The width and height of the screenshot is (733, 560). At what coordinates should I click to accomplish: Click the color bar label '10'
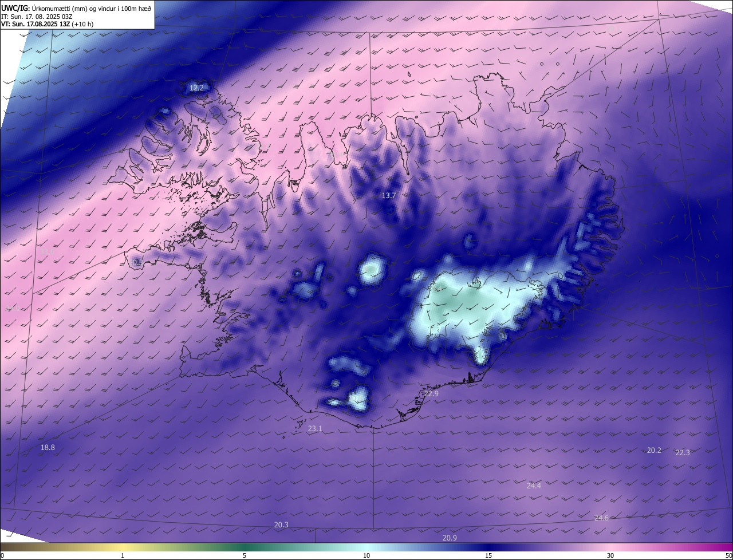pos(366,555)
